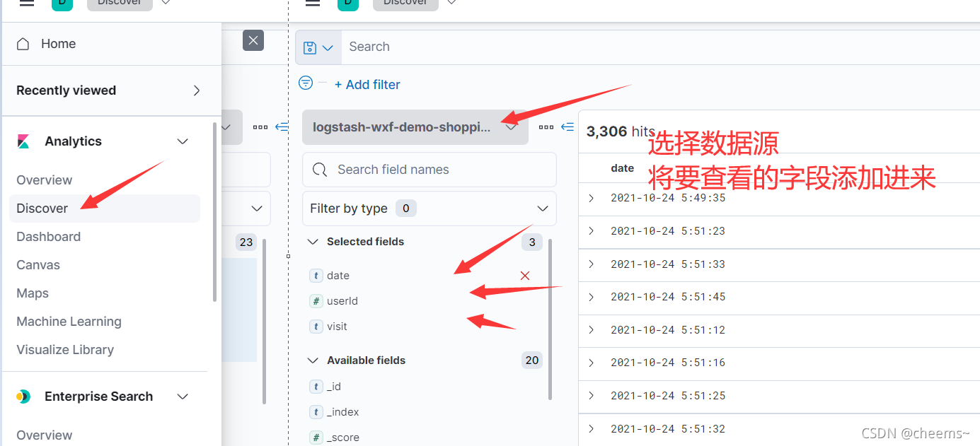
Task: Open Overview under Enterprise Search
Action: 45,435
